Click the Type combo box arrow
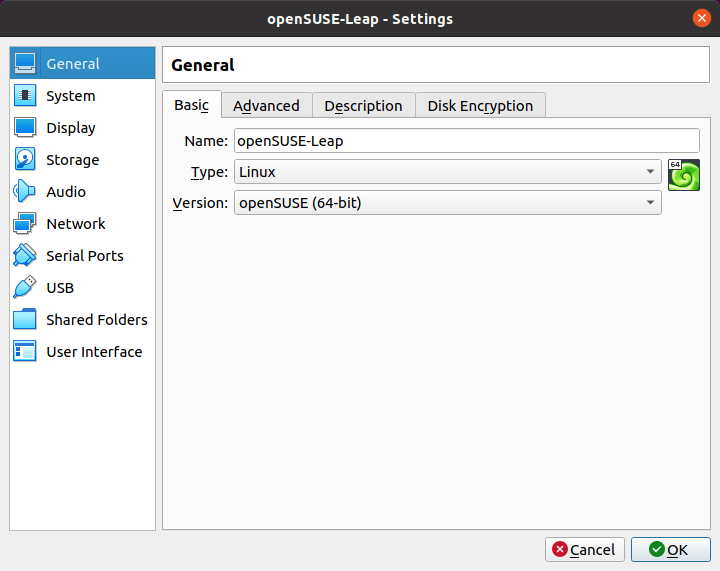This screenshot has width=720, height=571. point(650,172)
